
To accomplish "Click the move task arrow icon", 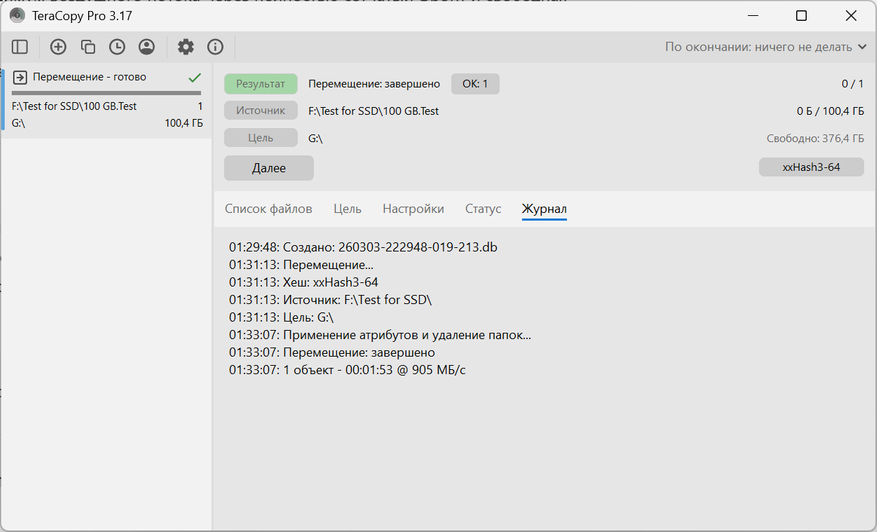I will (x=20, y=77).
